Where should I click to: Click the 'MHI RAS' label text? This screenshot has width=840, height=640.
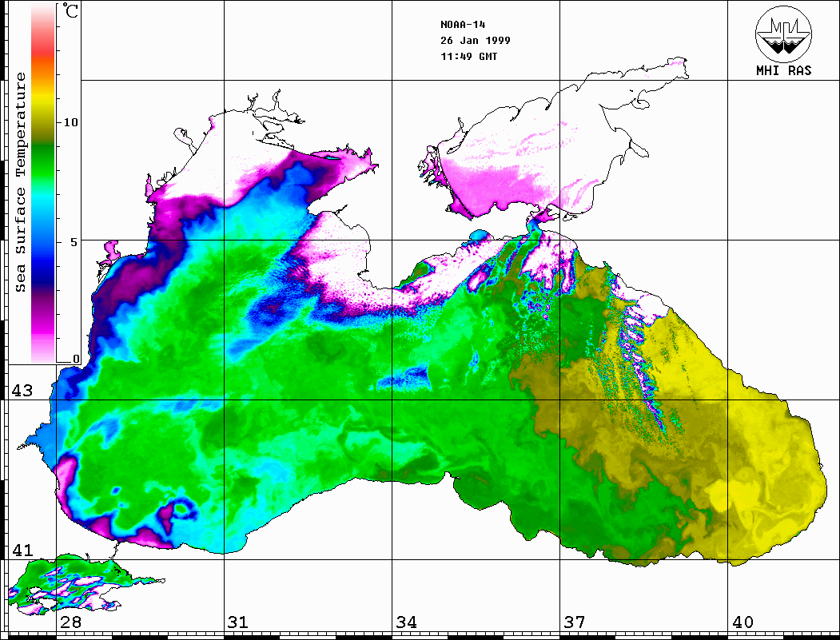tap(783, 70)
